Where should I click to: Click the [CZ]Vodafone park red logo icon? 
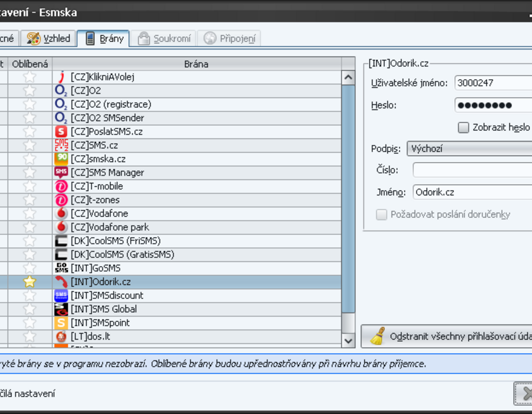coord(61,227)
